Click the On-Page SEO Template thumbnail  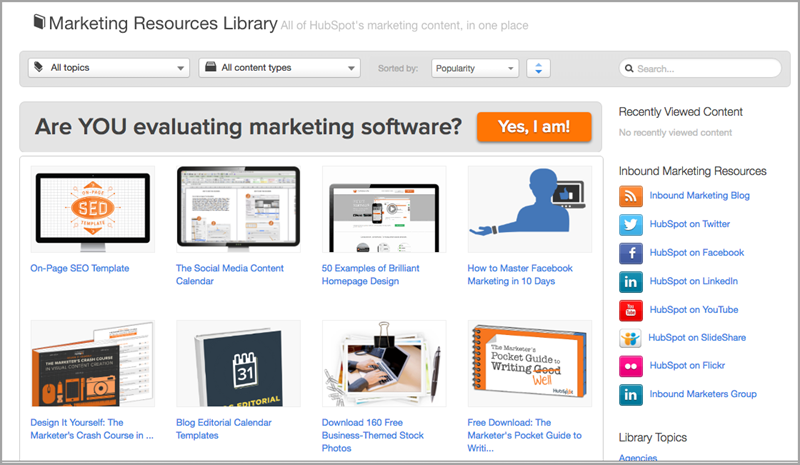pyautogui.click(x=93, y=209)
